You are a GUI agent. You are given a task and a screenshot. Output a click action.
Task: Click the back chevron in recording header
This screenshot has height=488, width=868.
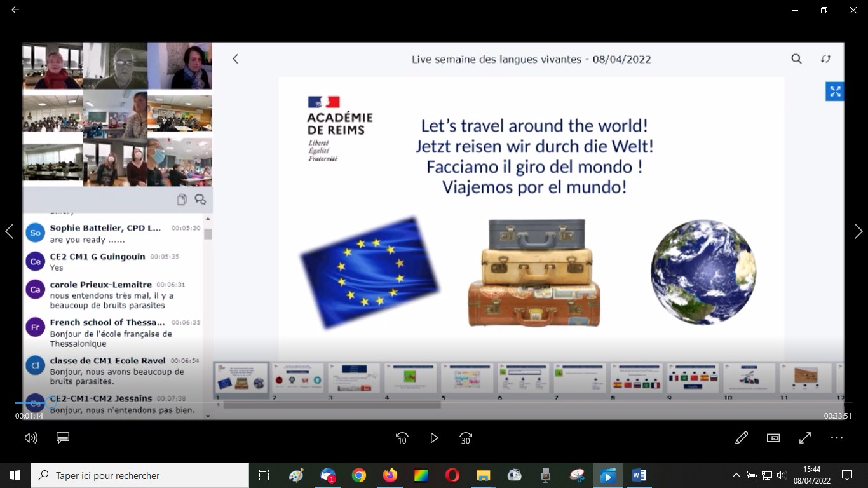(235, 58)
